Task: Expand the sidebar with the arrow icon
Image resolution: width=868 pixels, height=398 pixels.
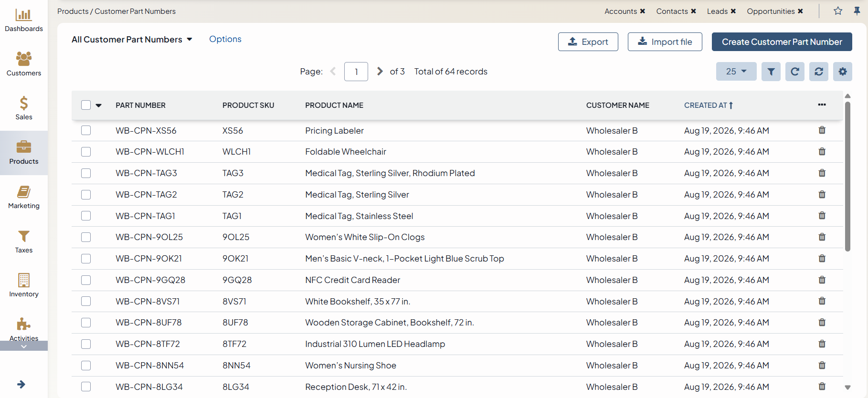Action: [21, 384]
